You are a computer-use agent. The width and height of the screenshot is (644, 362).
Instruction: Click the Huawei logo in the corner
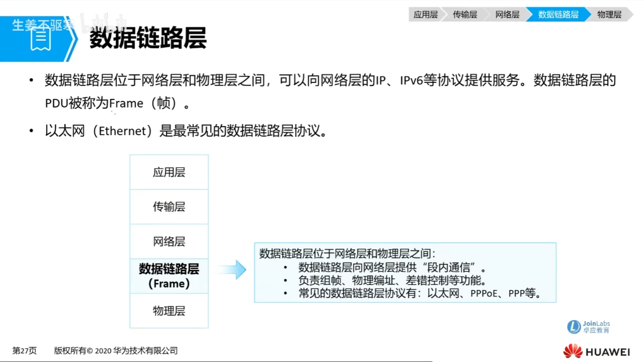pyautogui.click(x=596, y=352)
